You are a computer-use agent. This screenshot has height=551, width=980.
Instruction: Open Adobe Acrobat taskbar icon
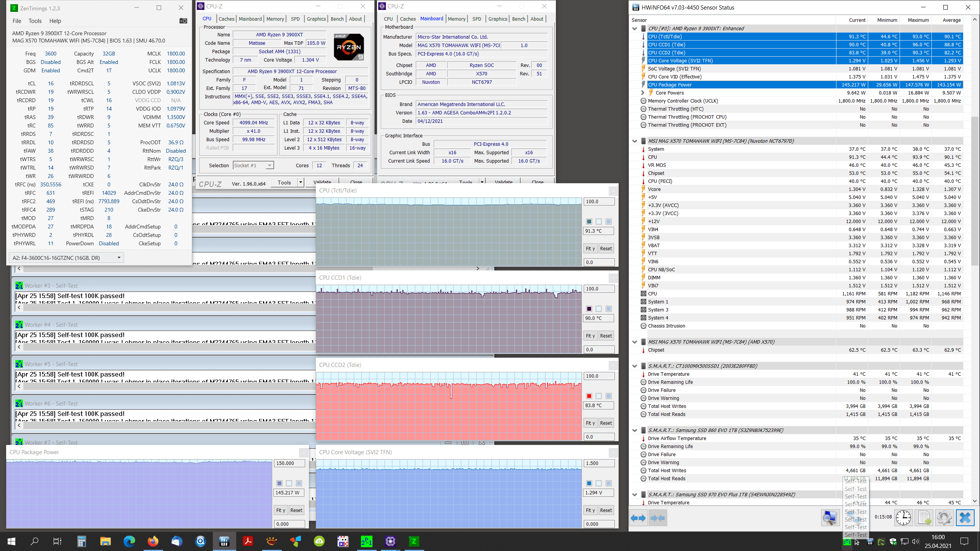coord(248,541)
